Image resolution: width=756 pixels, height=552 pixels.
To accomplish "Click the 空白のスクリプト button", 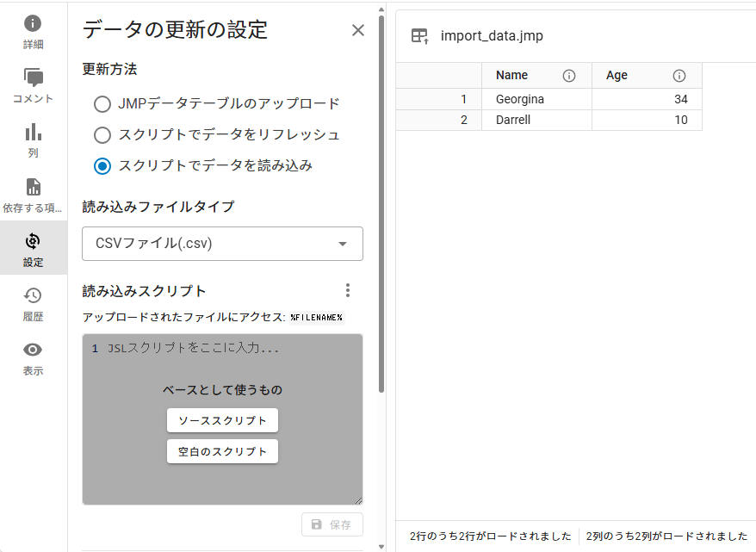I will click(x=222, y=451).
